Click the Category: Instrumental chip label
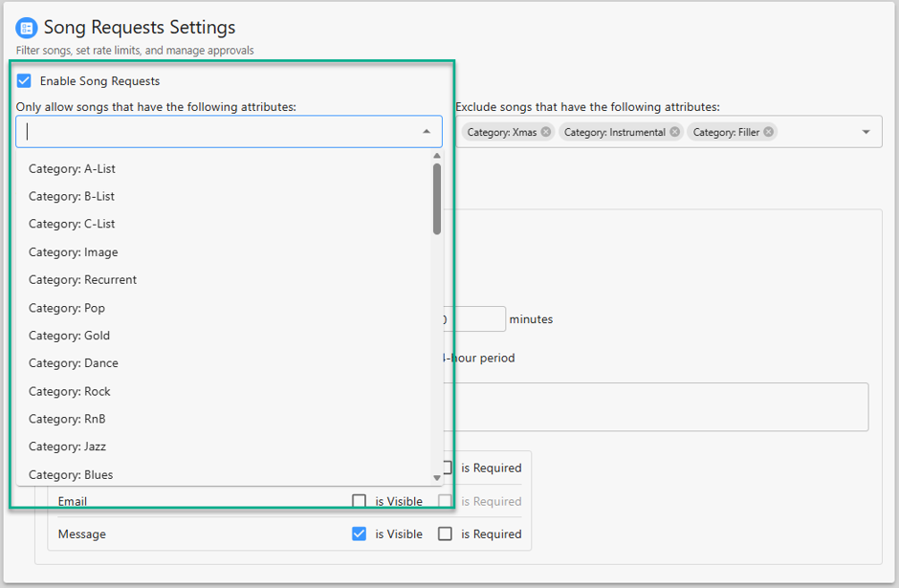This screenshot has width=899, height=588. coord(615,132)
